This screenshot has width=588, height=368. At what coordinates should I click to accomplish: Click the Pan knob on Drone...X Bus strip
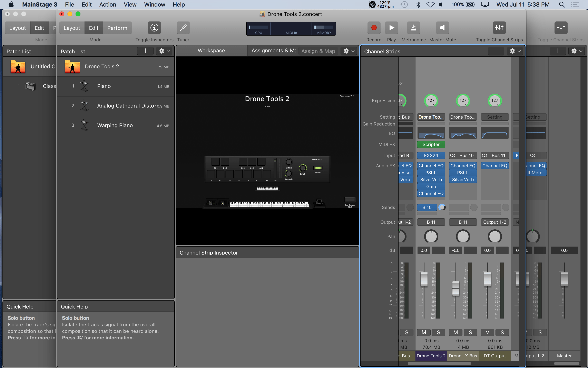click(463, 236)
